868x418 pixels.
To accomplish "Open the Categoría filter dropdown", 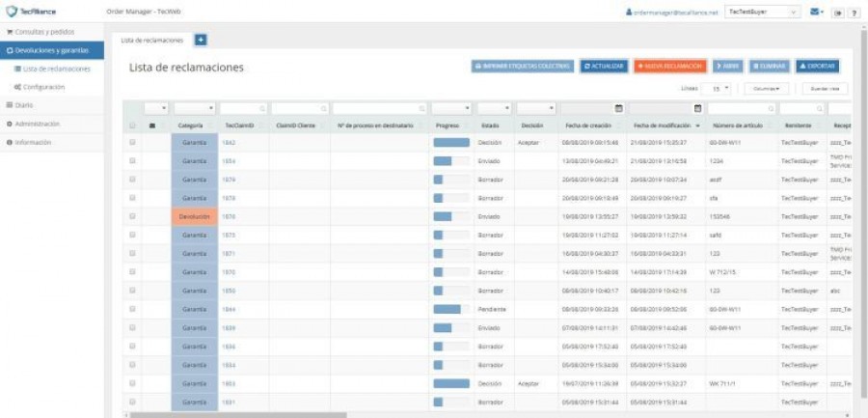I will [x=194, y=109].
